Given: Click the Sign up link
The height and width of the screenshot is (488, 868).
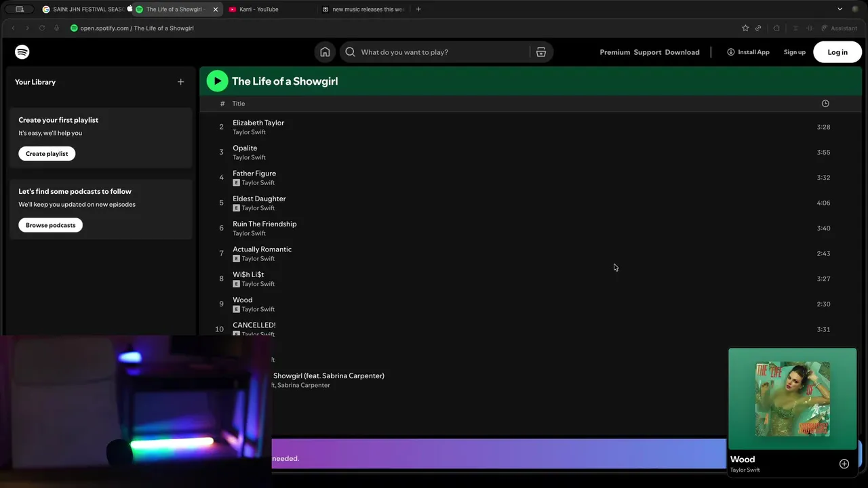Looking at the screenshot, I should pos(795,52).
